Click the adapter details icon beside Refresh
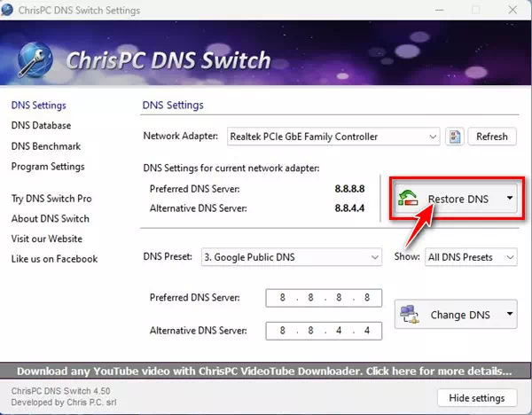This screenshot has height=415, width=532. coord(454,137)
